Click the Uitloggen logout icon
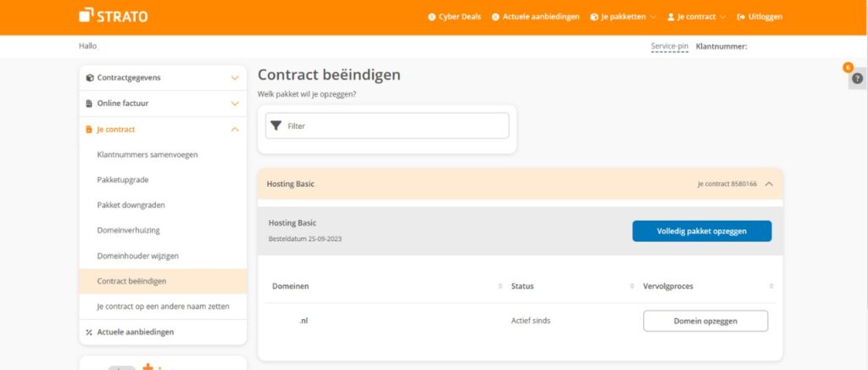 tap(742, 16)
